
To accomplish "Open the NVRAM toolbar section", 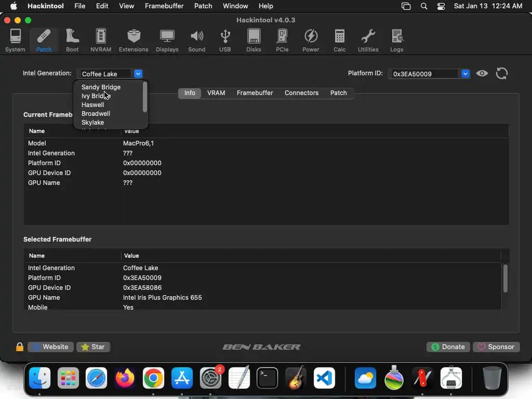I will (x=101, y=41).
